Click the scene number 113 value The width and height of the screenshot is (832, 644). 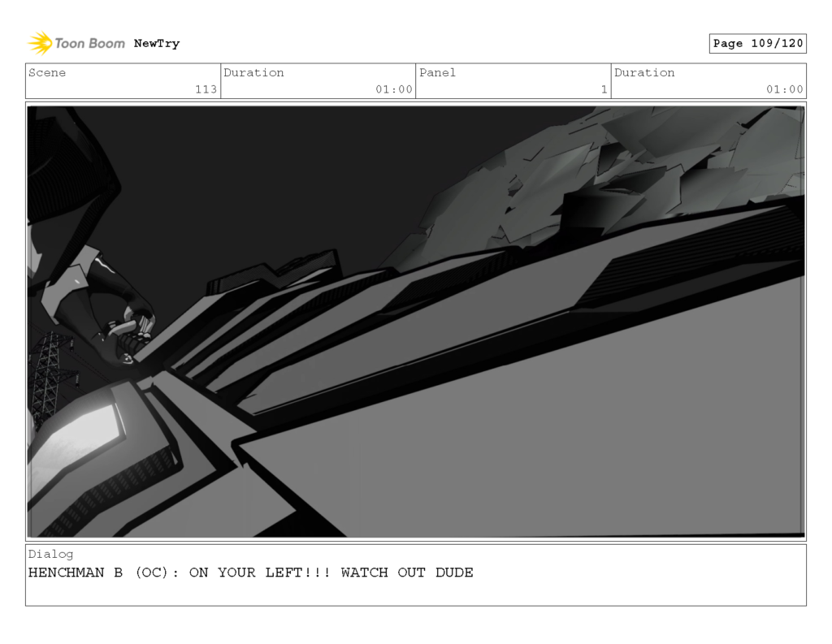[x=207, y=90]
